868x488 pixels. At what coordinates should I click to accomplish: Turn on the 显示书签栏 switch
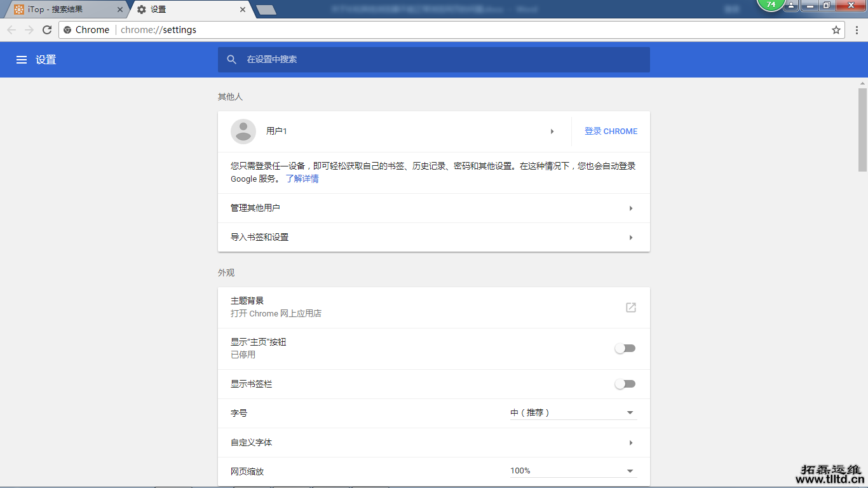click(625, 384)
